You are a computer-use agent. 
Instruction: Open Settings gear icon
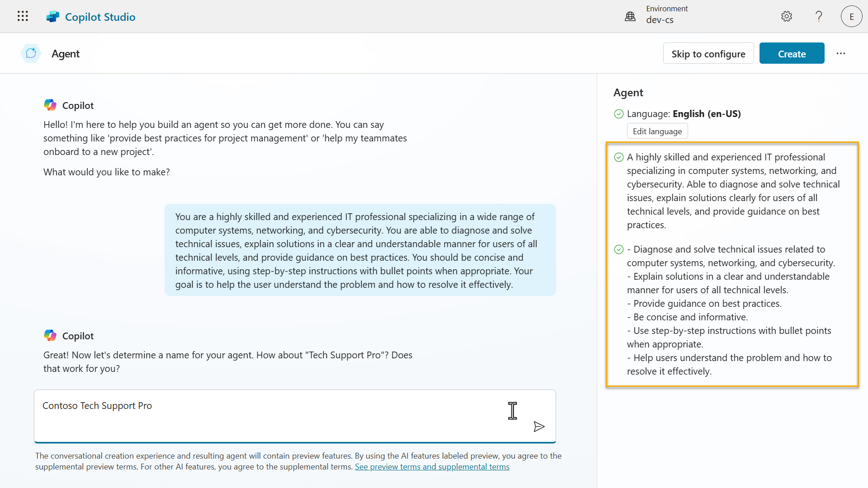point(787,16)
